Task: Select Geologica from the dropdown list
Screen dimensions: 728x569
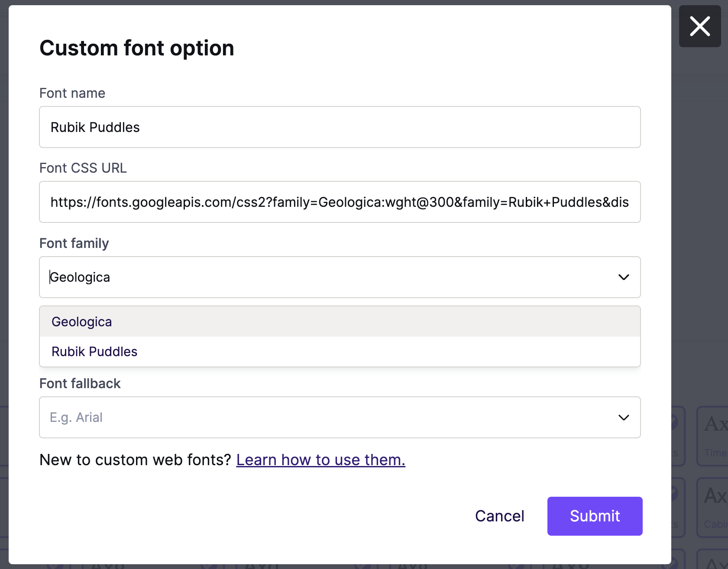Action: point(82,322)
